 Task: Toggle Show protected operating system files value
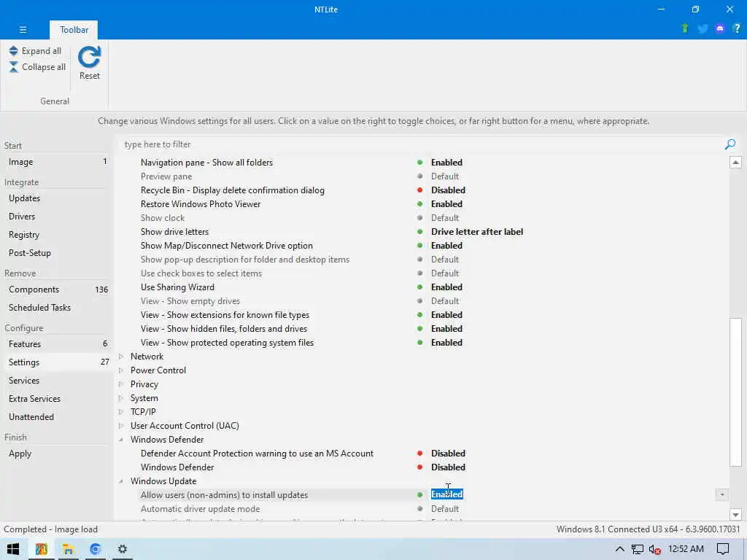(x=446, y=343)
